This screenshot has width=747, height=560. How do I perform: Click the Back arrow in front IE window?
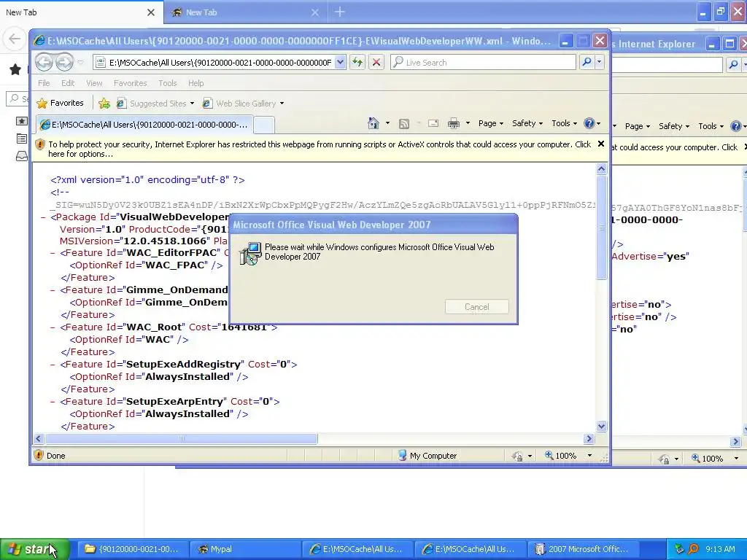click(44, 62)
